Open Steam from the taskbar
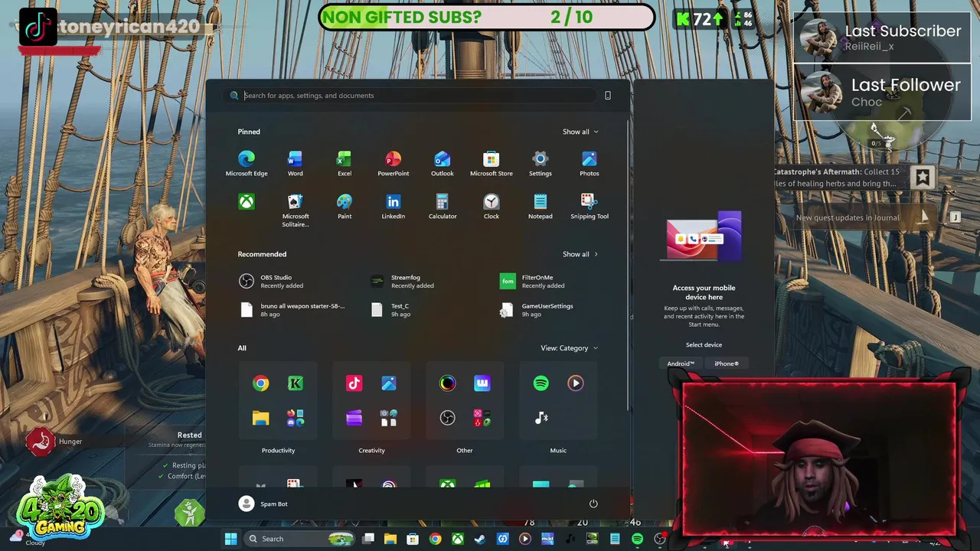 click(479, 539)
